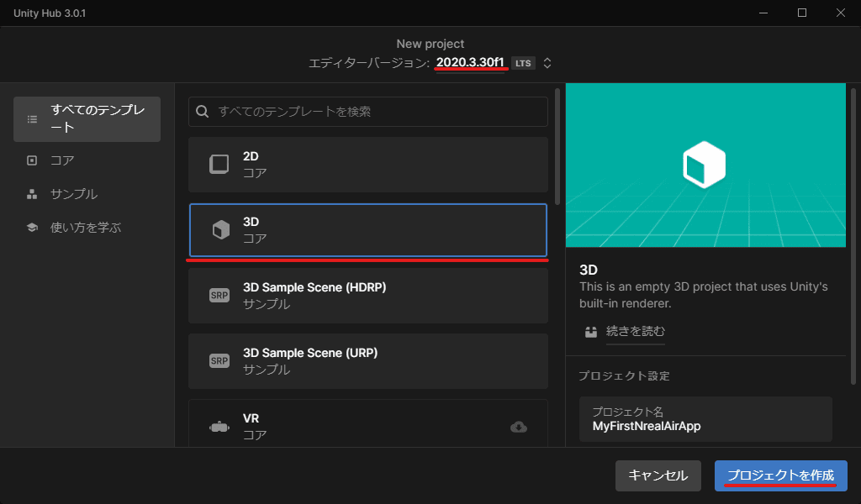Click the empty 3D project description text
The image size is (861, 504).
click(x=704, y=295)
